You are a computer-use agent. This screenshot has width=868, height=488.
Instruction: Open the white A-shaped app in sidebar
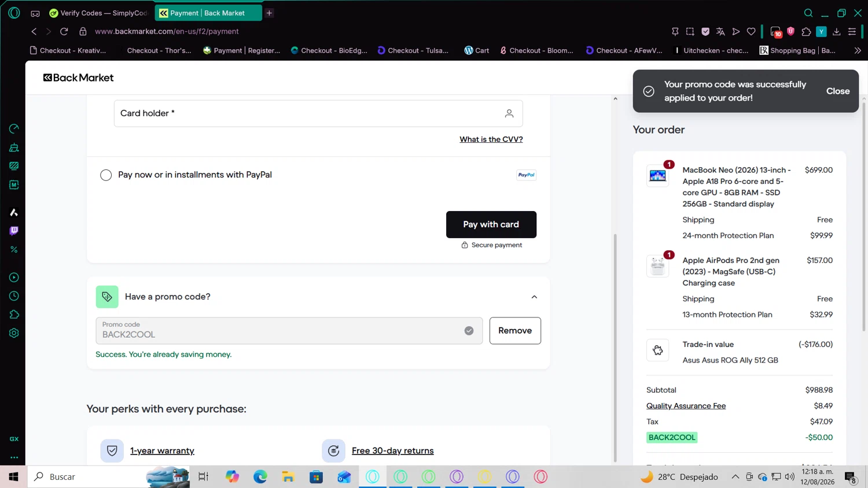click(x=14, y=213)
